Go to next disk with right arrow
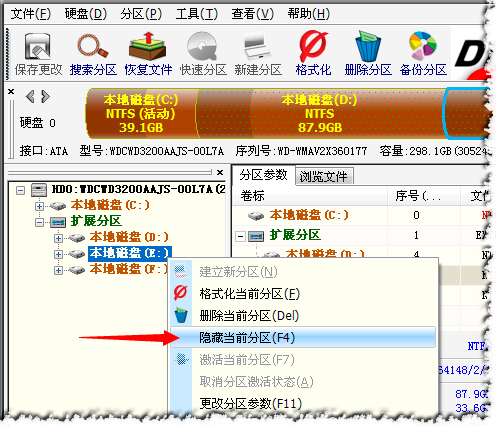The height and width of the screenshot is (427, 496). point(46,97)
